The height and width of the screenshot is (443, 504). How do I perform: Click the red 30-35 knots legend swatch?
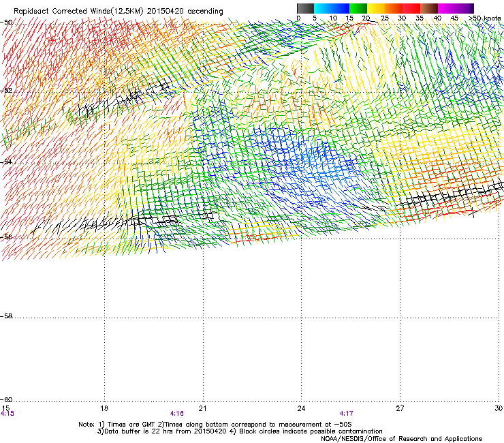(411, 8)
